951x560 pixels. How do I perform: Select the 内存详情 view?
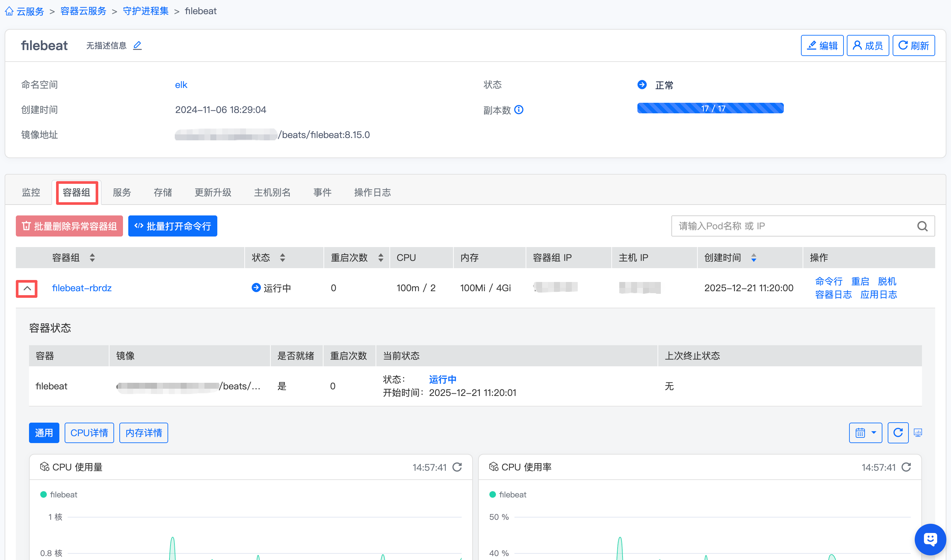click(143, 433)
